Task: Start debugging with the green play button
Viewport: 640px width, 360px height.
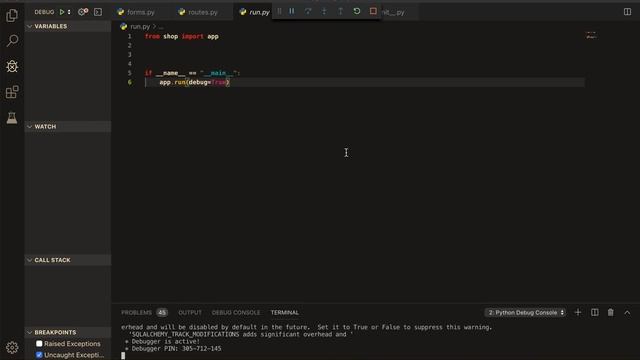Action: 62,12
